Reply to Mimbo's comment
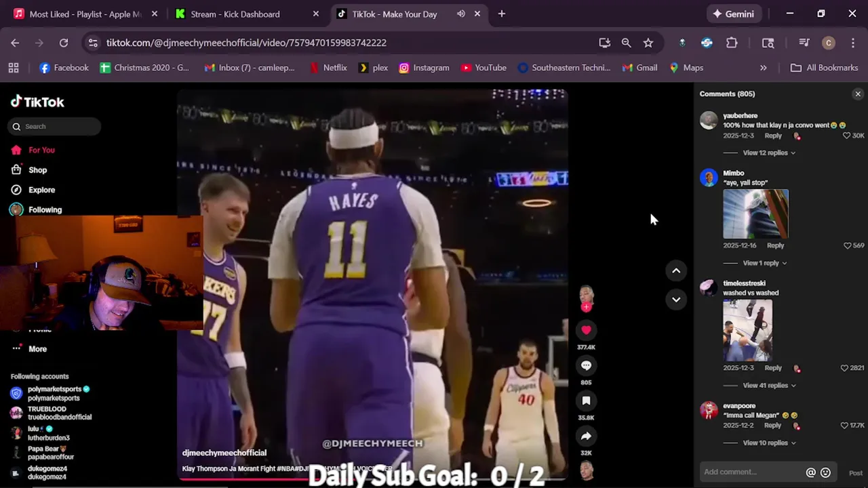Screen dimensions: 868x488 pos(775,245)
